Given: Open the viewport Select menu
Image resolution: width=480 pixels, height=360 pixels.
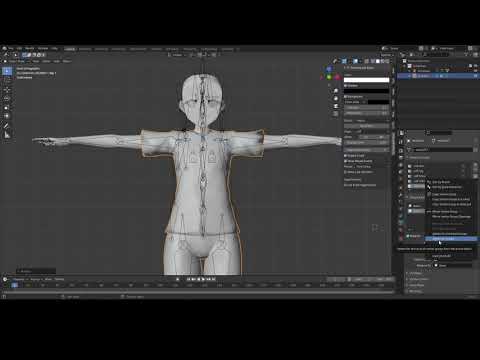Looking at the screenshot, I should pyautogui.click(x=46, y=61).
